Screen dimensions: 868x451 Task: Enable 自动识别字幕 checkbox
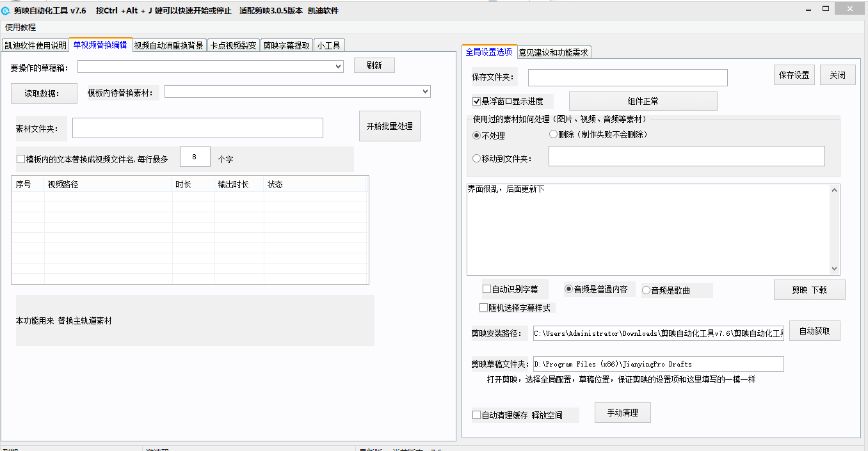point(487,289)
